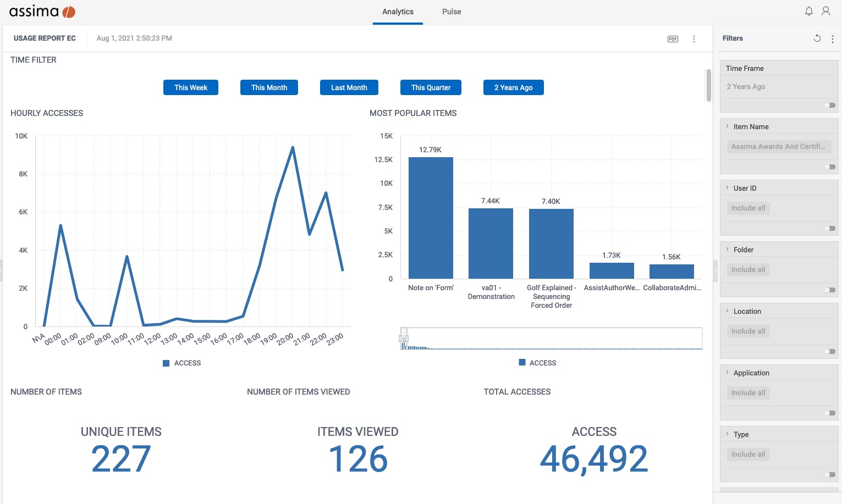Toggle the User ID filter switch
Image resolution: width=842 pixels, height=504 pixels.
click(x=830, y=228)
